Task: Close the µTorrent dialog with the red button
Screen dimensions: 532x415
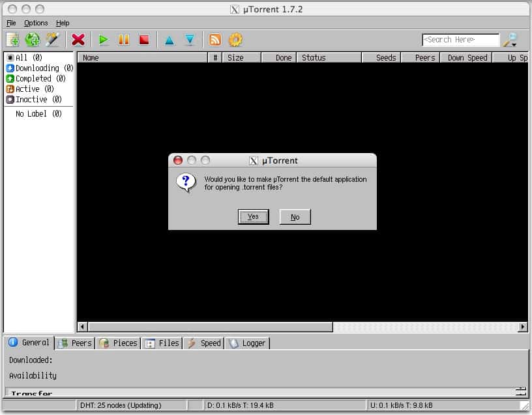Action: pos(178,160)
